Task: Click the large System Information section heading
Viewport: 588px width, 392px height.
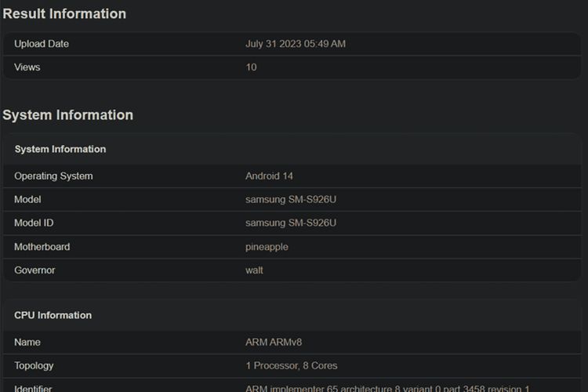Action: pyautogui.click(x=68, y=115)
